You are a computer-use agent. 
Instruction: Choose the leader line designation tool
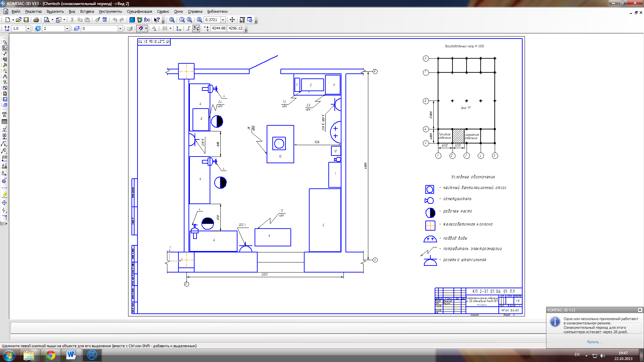(4, 144)
